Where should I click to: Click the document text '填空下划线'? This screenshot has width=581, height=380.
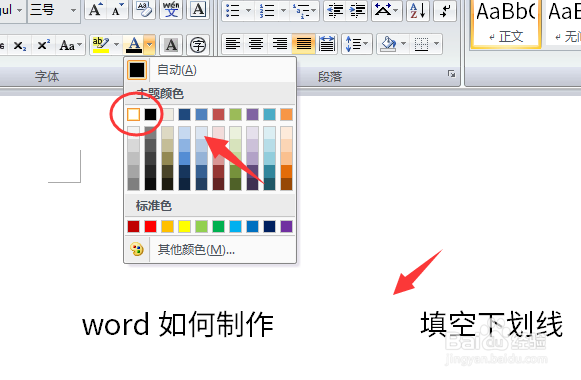tap(492, 324)
